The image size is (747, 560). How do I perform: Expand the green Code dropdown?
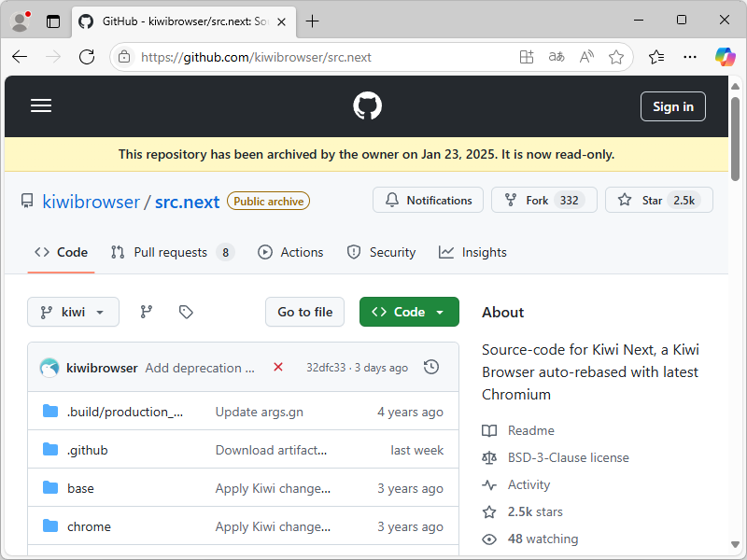[x=409, y=312]
